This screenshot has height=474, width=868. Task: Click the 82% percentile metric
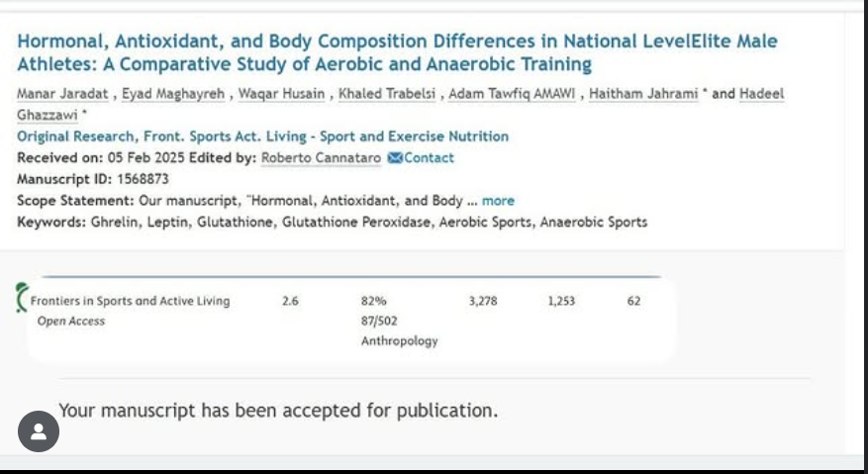[374, 302]
